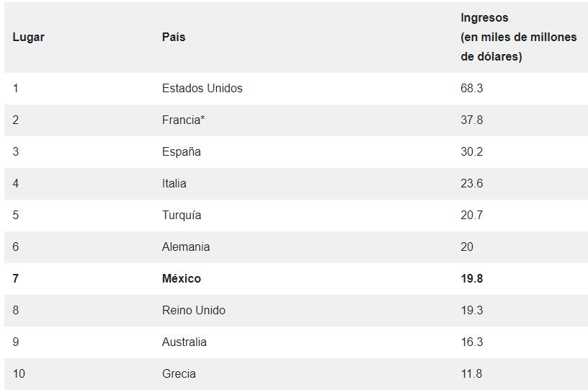Viewport: 588px width, 390px height.
Task: Click on 'Italia' in the table
Action: 174,184
